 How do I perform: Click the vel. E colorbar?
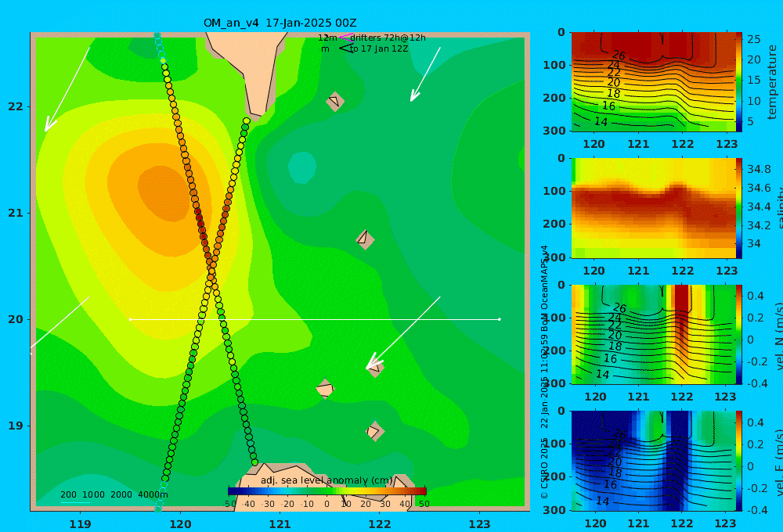(x=739, y=461)
